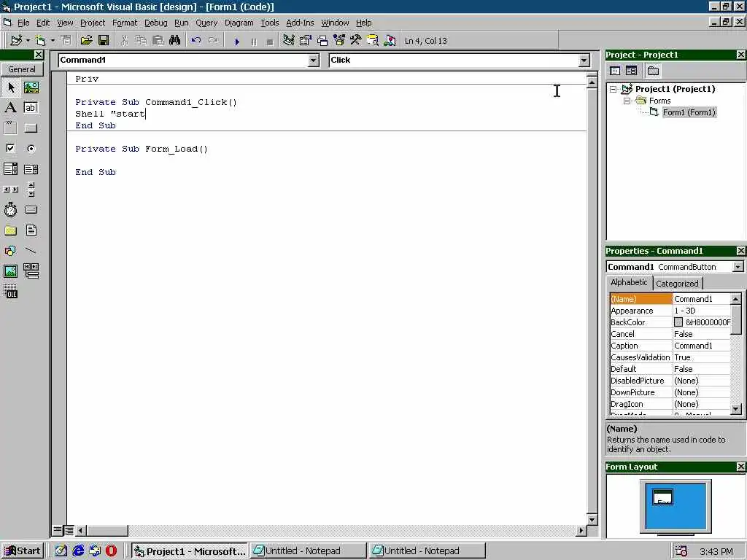
Task: Open Project Explorer from toolbar
Action: click(288, 41)
